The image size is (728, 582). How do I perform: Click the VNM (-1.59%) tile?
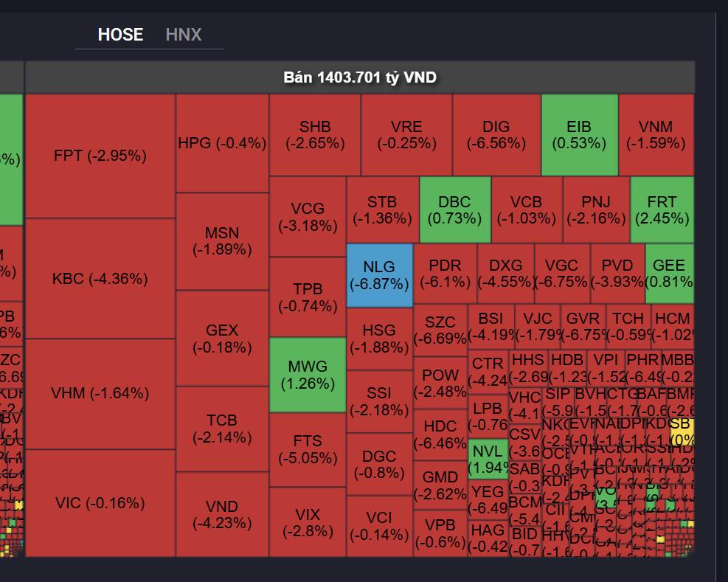point(656,135)
